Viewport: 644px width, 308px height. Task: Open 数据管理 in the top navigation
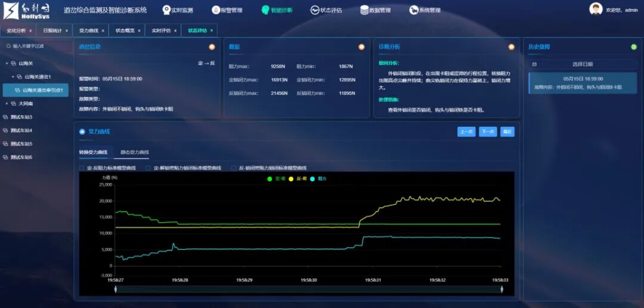(x=376, y=10)
